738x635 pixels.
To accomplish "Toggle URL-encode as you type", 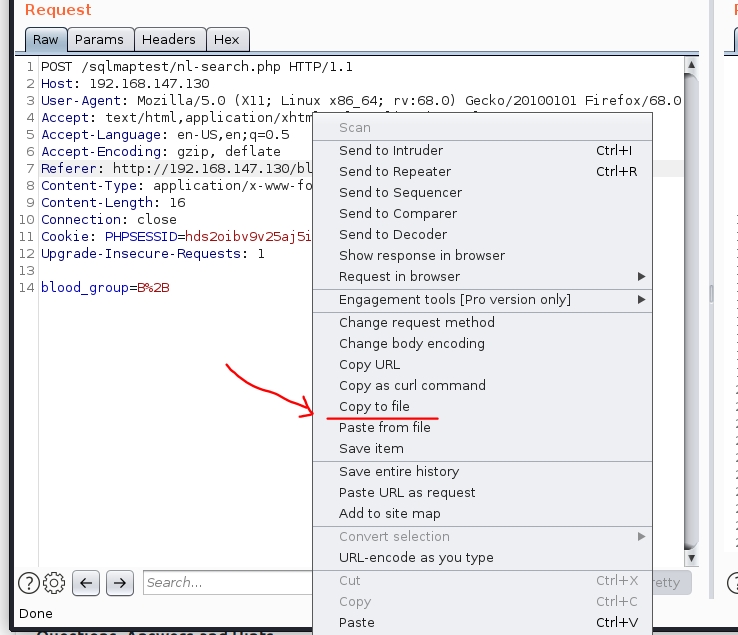I will 416,557.
